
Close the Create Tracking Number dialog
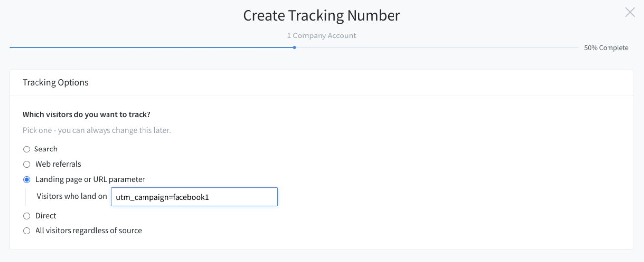[x=630, y=12]
